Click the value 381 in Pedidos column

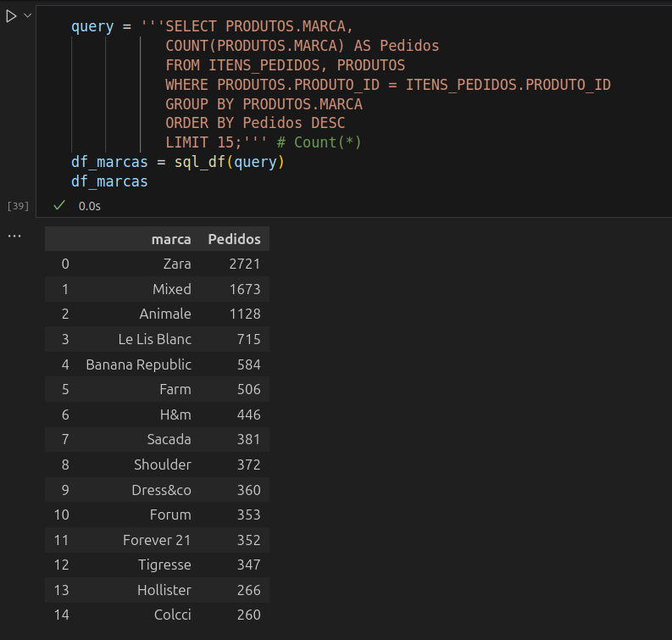click(x=248, y=439)
